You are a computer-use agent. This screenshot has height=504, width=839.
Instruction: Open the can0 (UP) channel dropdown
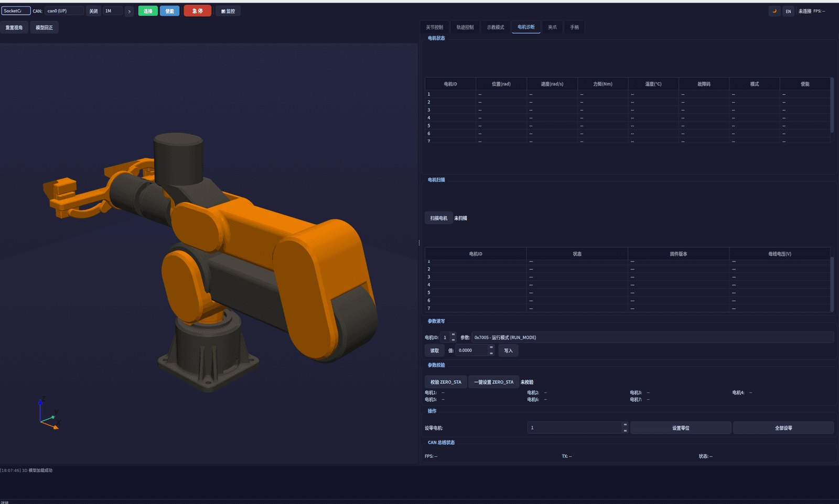point(64,11)
